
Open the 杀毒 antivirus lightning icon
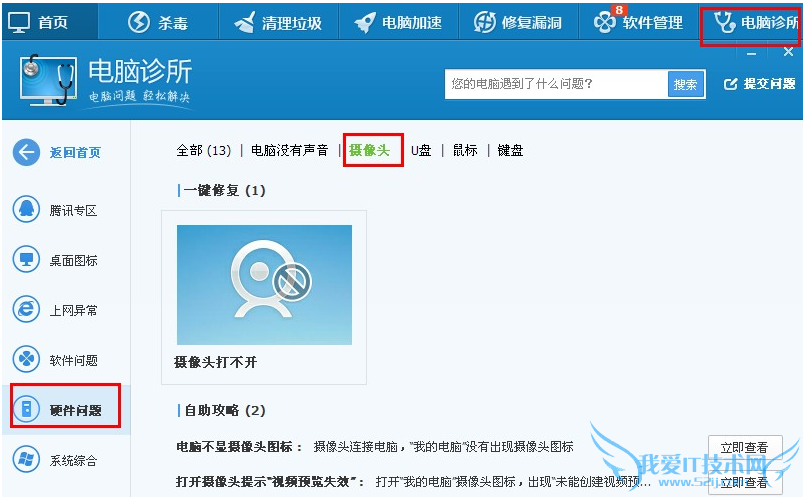(138, 22)
